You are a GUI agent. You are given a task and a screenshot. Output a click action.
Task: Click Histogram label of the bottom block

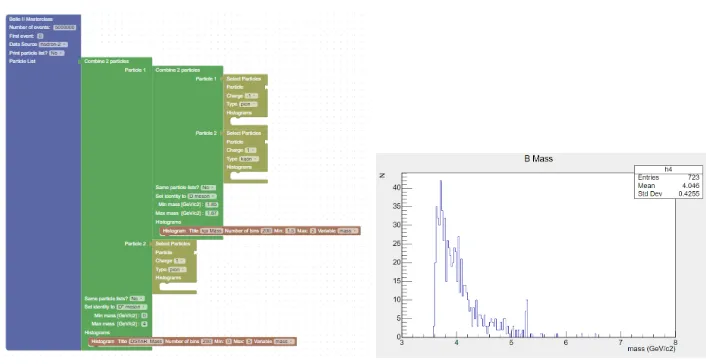(x=103, y=341)
